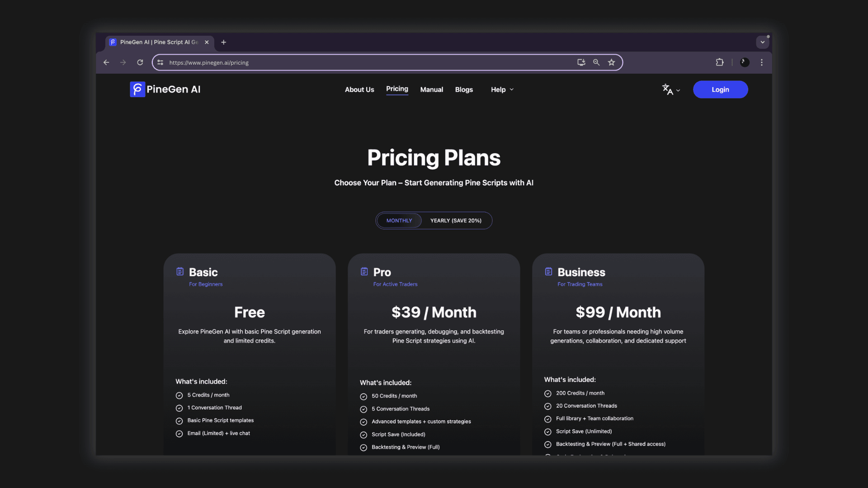Viewport: 868px width, 488px height.
Task: Open a new browser tab
Action: (223, 42)
